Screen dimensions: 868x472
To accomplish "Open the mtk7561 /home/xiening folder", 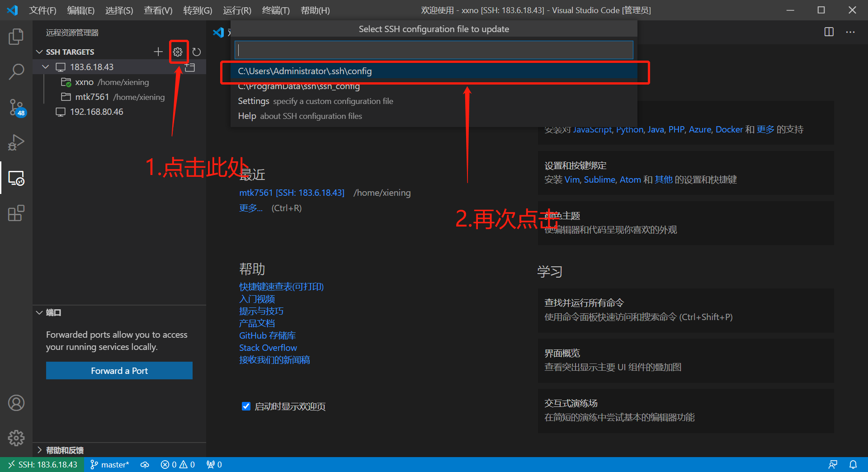I will [120, 97].
